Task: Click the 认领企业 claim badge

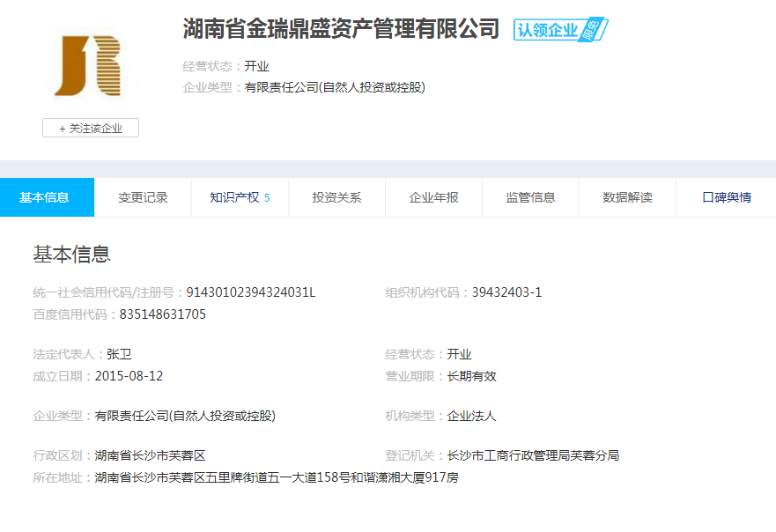Action: pyautogui.click(x=560, y=30)
